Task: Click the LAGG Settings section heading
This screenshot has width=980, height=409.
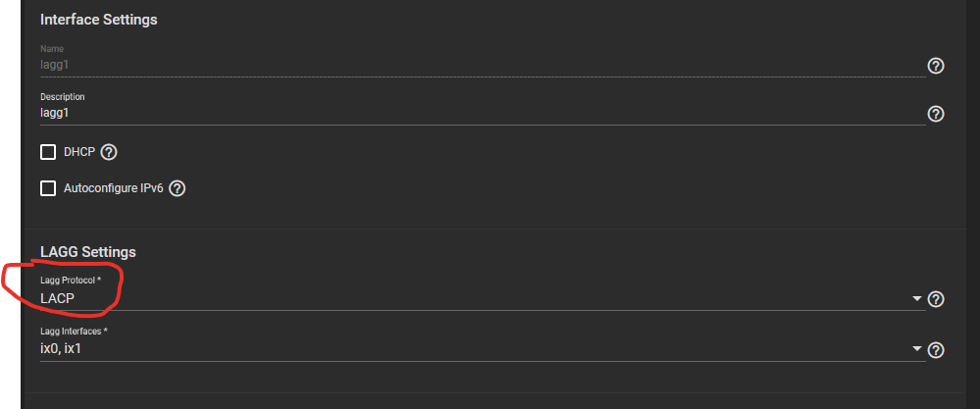Action: (x=87, y=252)
